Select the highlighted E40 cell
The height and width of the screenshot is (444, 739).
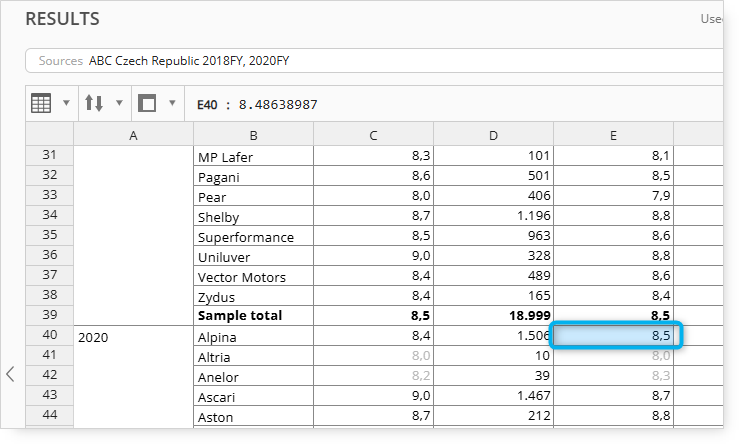click(615, 335)
